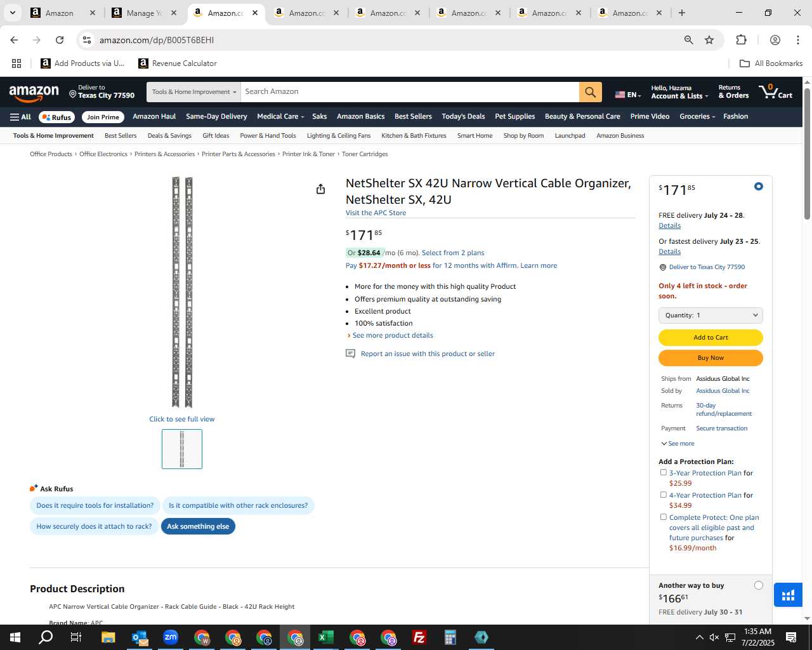Click the vertical page scrollbar
812x650 pixels.
coord(807,154)
